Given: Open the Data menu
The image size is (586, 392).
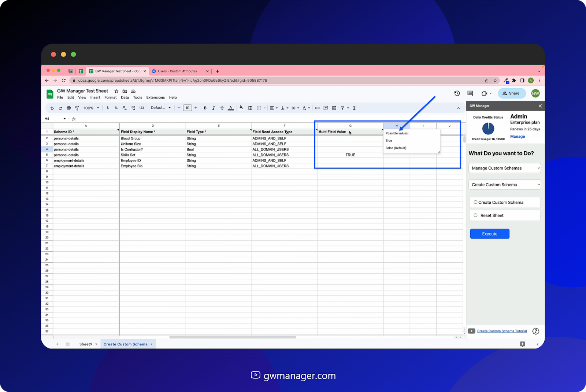Looking at the screenshot, I should pos(125,97).
